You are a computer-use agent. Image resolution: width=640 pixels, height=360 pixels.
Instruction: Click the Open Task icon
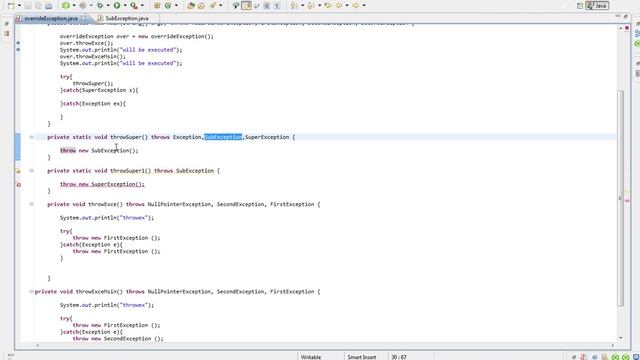tap(201, 6)
